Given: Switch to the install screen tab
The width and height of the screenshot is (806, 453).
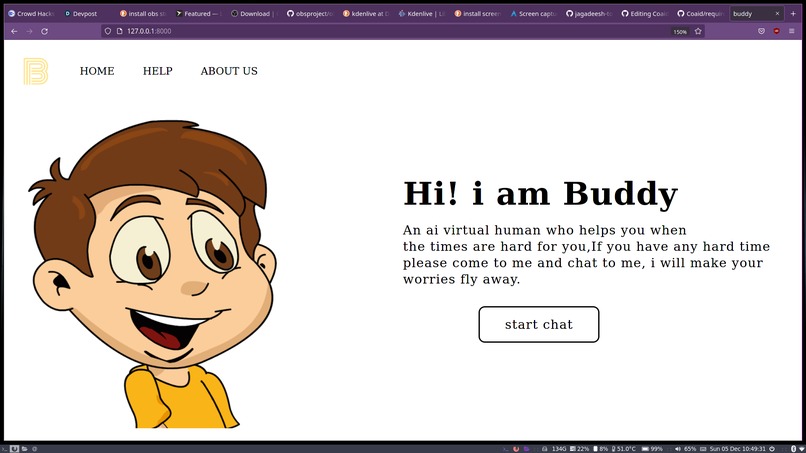Looking at the screenshot, I should tap(477, 14).
